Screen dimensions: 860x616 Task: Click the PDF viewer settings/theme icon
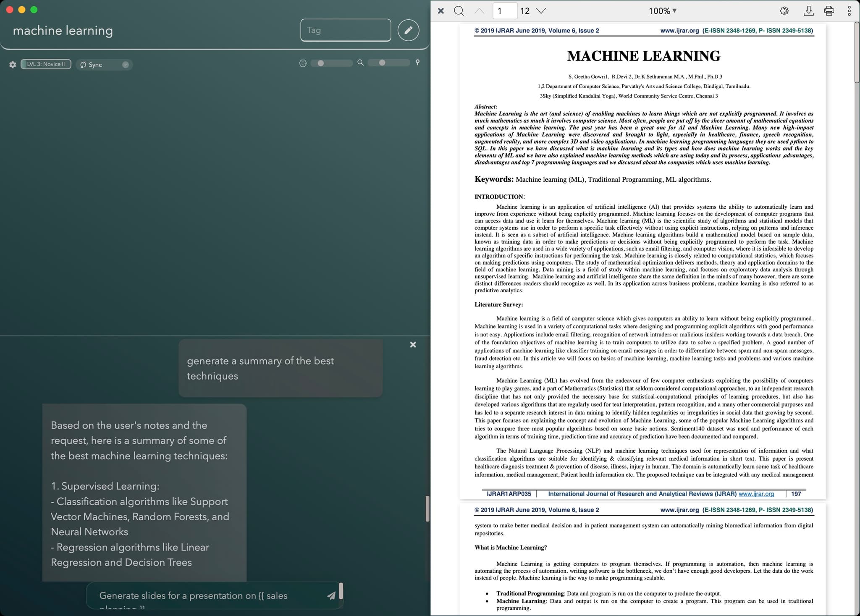[x=784, y=11]
